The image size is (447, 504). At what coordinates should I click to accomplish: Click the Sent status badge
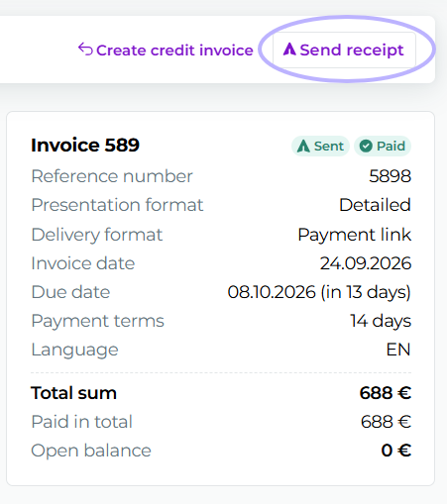pos(320,146)
